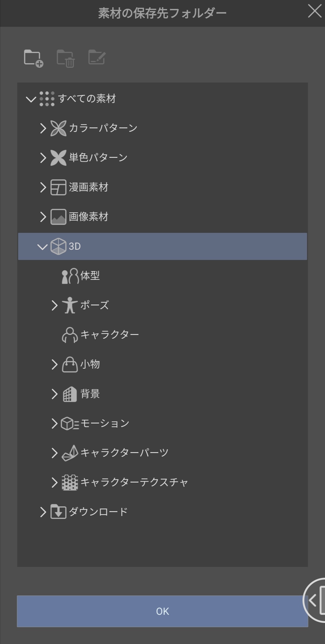
Task: Select the 漫画素材 folder label
Action: [88, 187]
